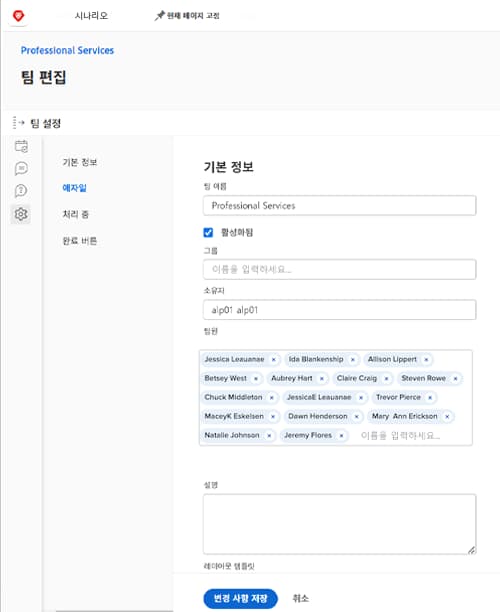This screenshot has width=500, height=612.
Task: Click the 현재 페이지 고정 pin label
Action: point(193,16)
